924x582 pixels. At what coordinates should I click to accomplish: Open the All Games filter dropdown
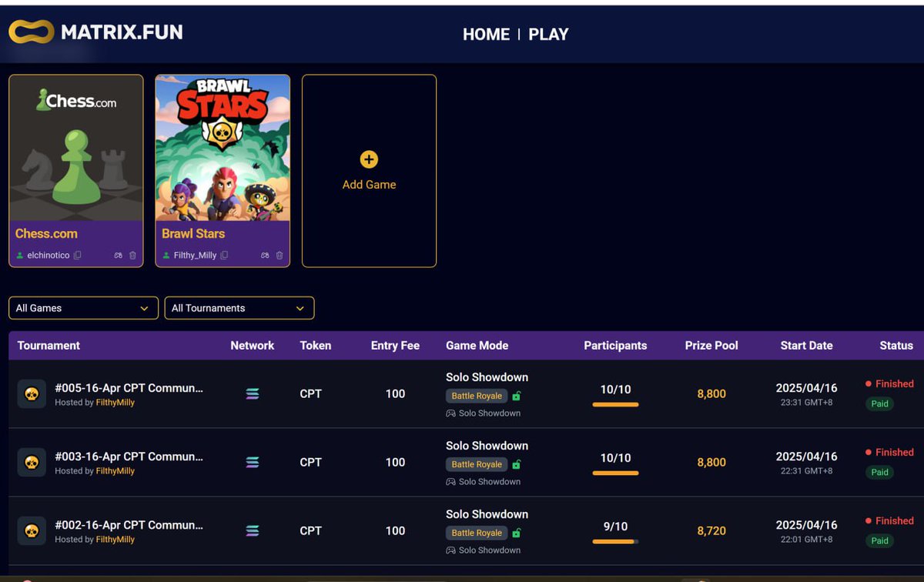pos(83,308)
